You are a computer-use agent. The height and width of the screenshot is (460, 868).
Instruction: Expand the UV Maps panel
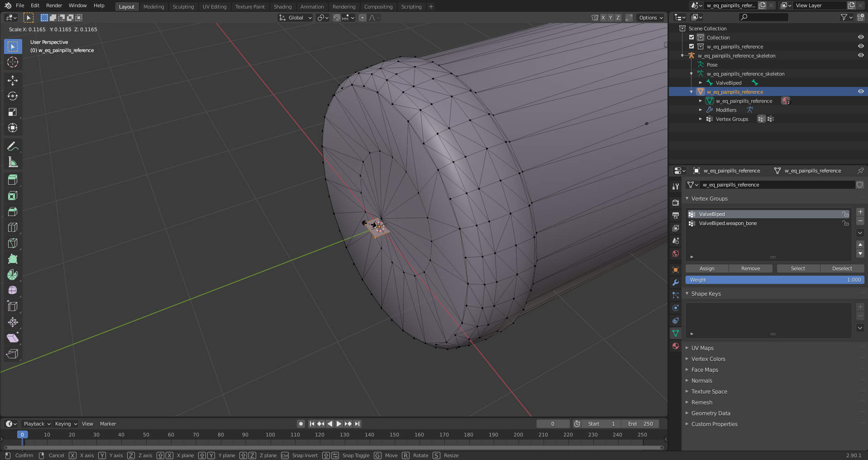click(x=702, y=348)
